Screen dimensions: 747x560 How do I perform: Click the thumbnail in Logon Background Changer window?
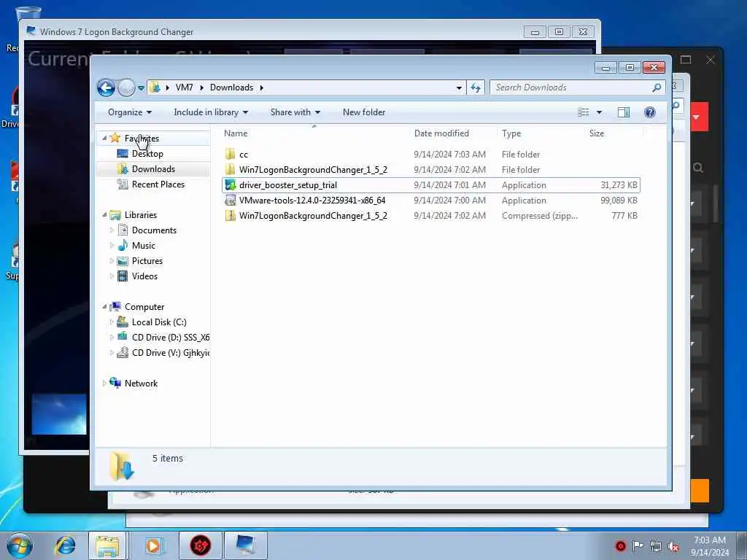59,414
